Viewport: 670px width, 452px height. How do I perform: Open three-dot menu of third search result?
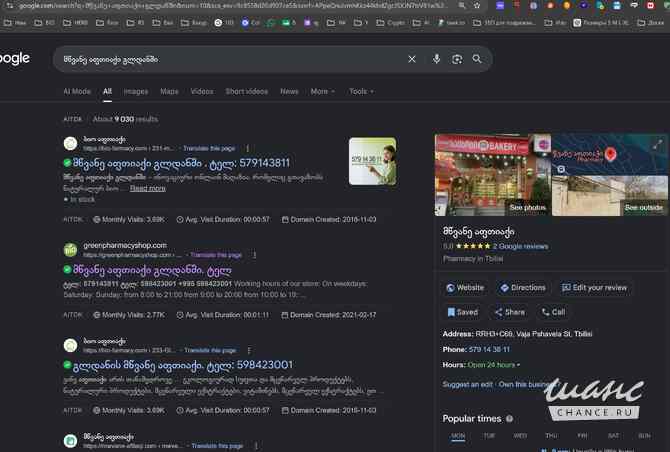249,350
